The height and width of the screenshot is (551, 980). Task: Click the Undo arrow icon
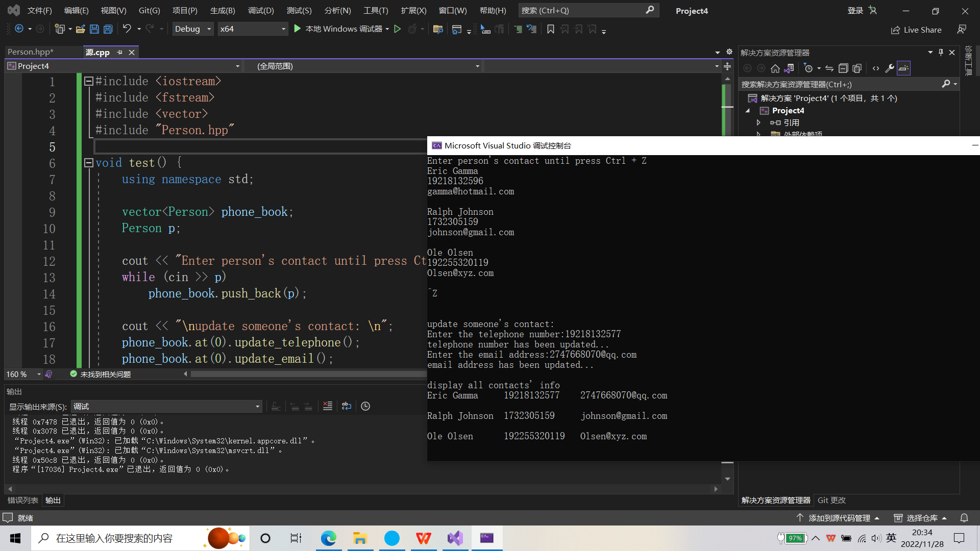coord(127,29)
